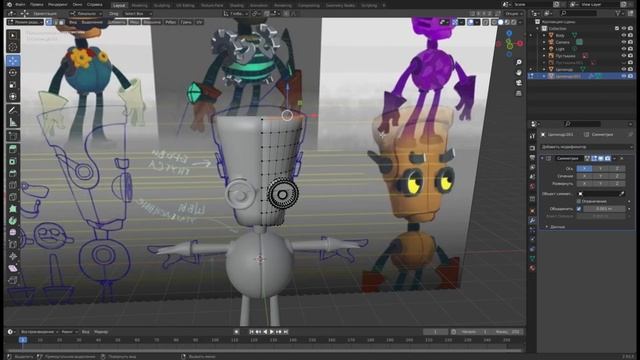Click the merge distance 0.001 m field
The image size is (640, 360).
(604, 209)
